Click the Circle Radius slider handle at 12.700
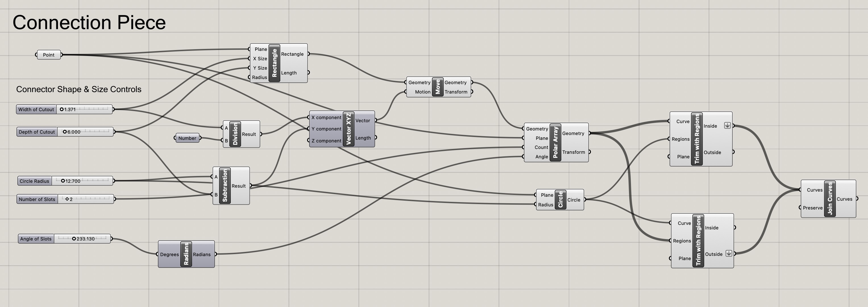This screenshot has height=307, width=868. tap(63, 181)
